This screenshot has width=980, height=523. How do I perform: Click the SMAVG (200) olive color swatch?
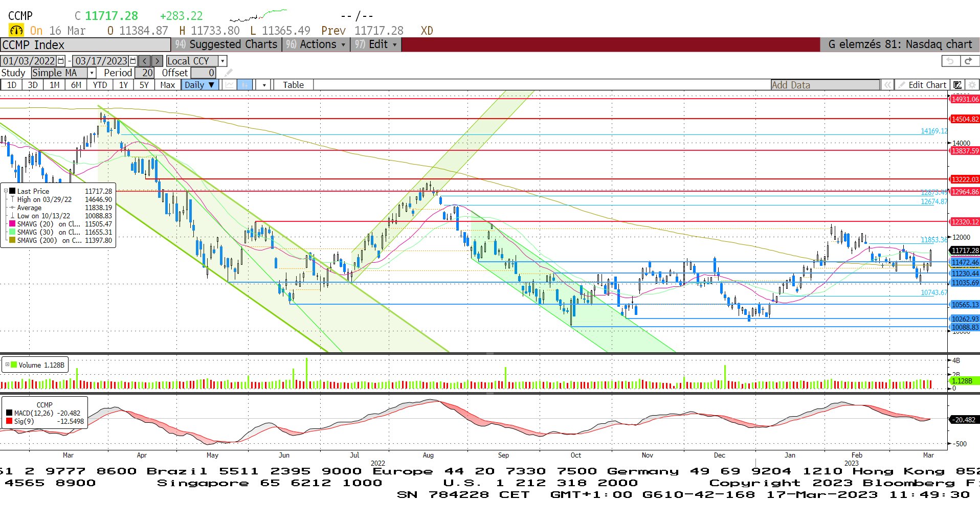12,240
